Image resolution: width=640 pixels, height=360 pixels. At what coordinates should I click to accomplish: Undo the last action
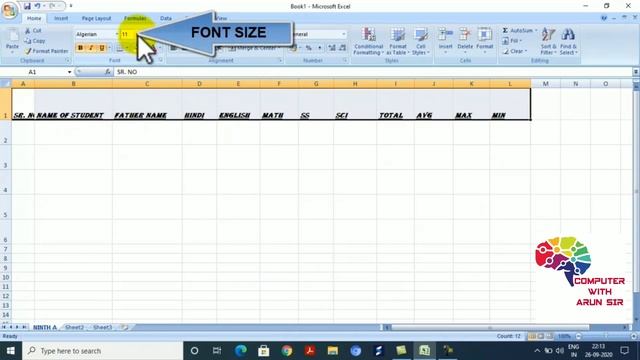coord(37,6)
